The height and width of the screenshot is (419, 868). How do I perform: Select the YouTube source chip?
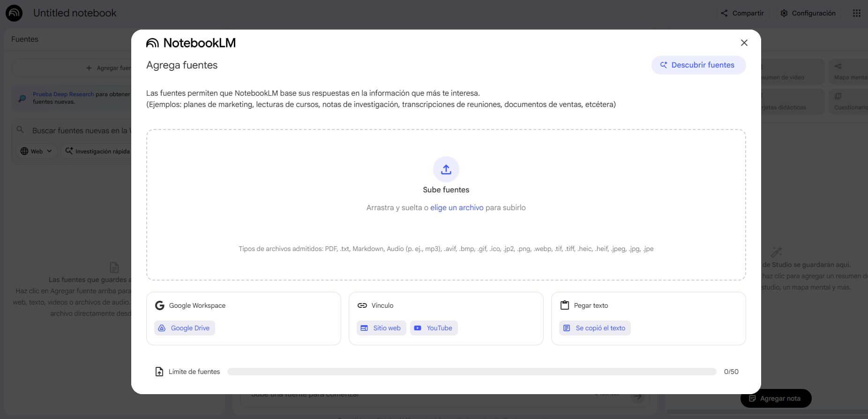(x=434, y=328)
